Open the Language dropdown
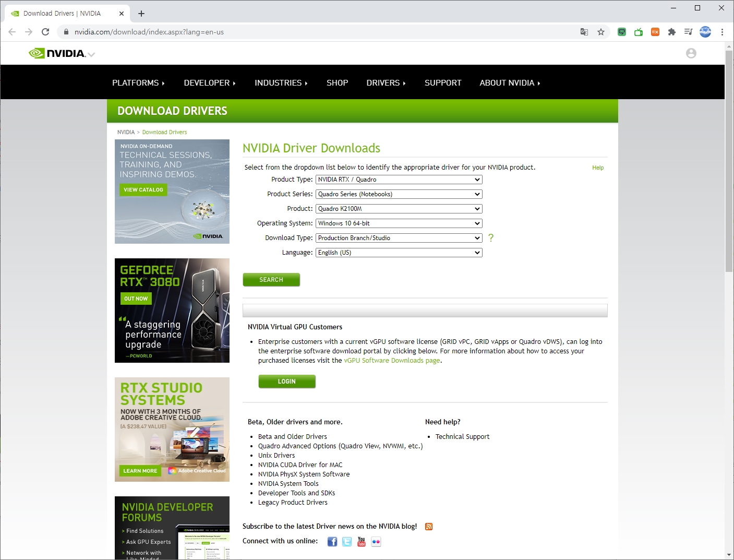This screenshot has height=560, width=734. (x=399, y=253)
